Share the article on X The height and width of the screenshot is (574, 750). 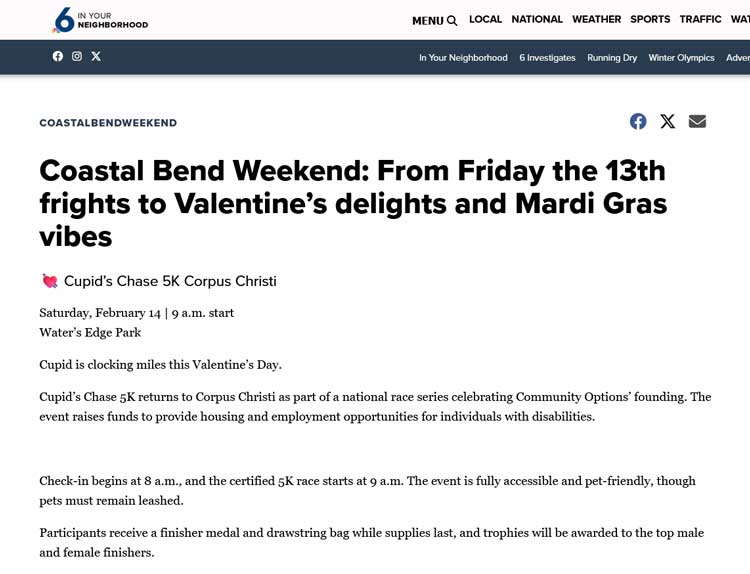667,121
